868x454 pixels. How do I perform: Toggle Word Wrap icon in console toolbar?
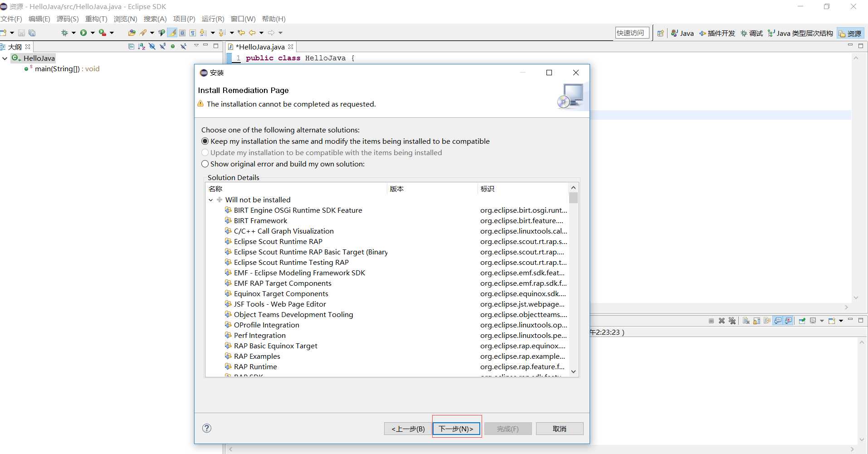[x=767, y=321]
